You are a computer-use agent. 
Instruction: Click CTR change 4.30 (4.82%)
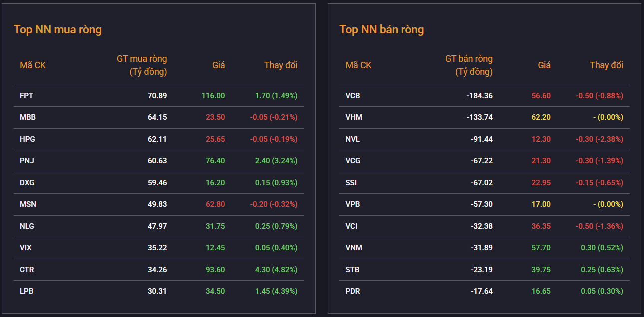pos(276,270)
